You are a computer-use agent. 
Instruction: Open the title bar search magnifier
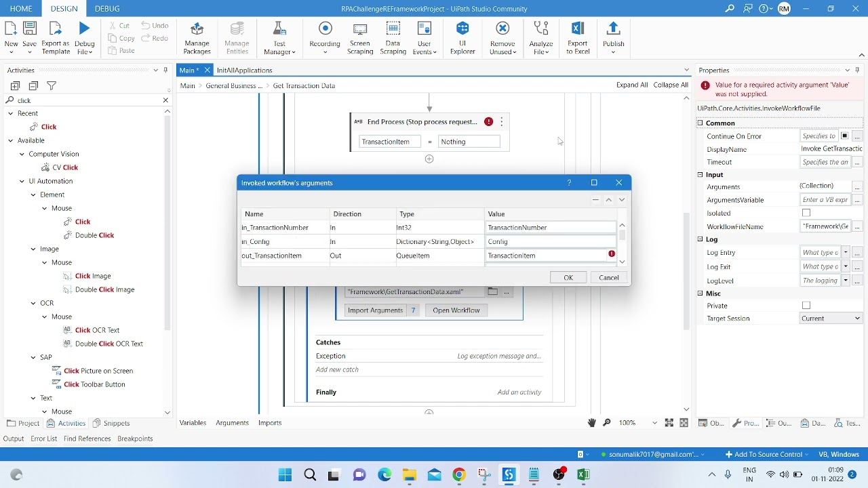(x=730, y=9)
